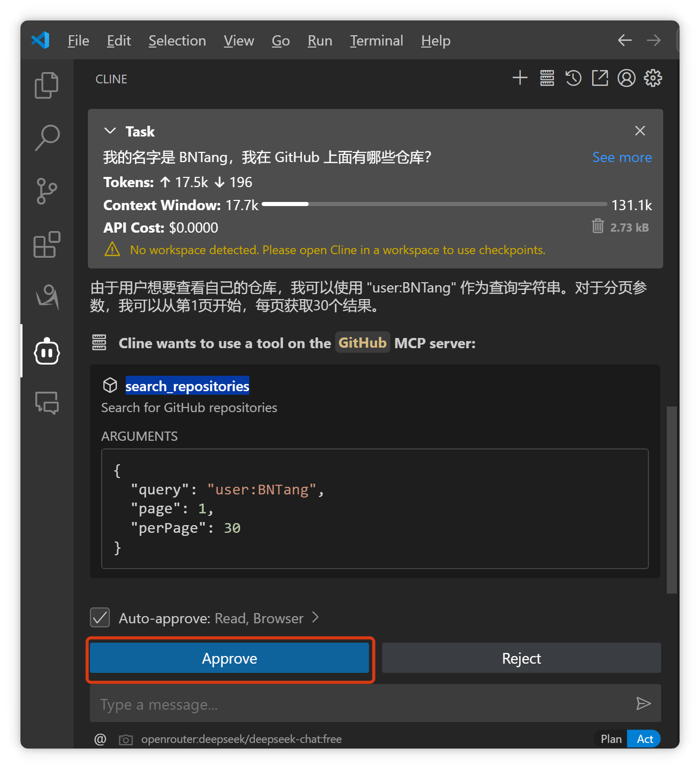Click the See more link
Screen dimensions: 700x769
pos(622,157)
